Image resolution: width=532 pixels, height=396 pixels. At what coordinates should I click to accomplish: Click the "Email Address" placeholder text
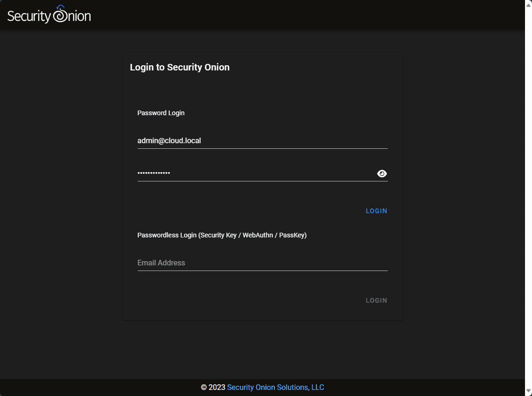[161, 263]
